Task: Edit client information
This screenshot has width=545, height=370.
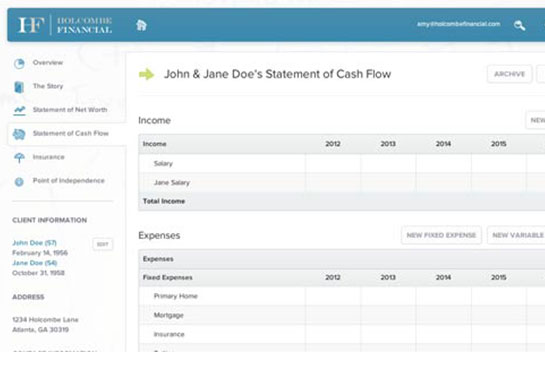Action: 103,244
